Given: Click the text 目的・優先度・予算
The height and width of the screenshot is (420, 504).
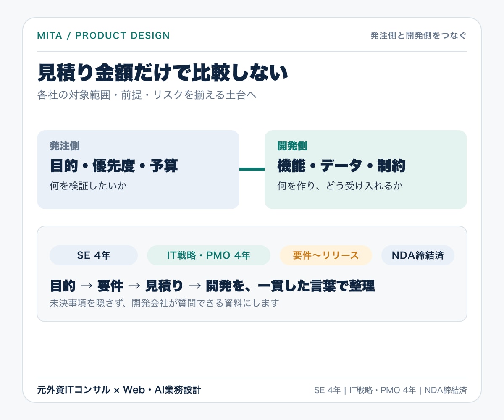Looking at the screenshot, I should tap(114, 166).
